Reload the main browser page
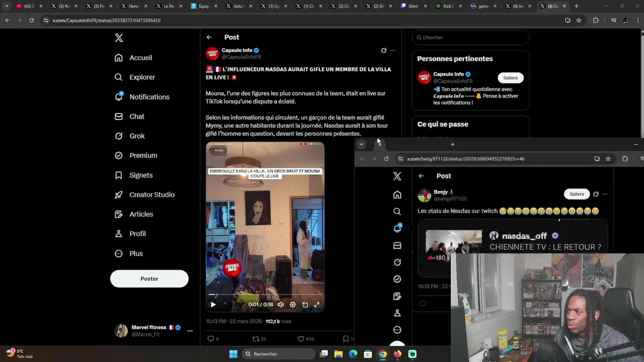 click(31, 20)
